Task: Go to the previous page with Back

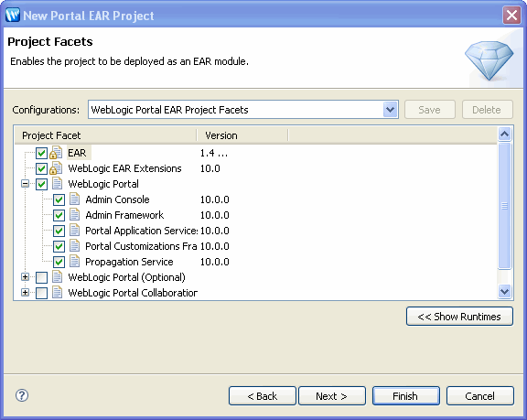Action: pos(263,396)
